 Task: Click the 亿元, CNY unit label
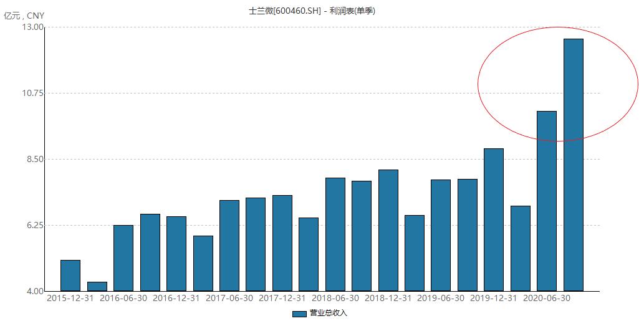tap(24, 16)
